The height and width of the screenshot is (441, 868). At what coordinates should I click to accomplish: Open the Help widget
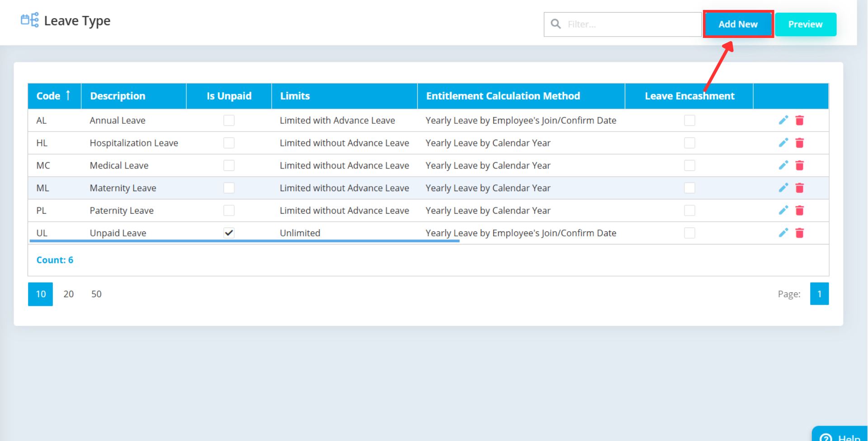tap(840, 435)
